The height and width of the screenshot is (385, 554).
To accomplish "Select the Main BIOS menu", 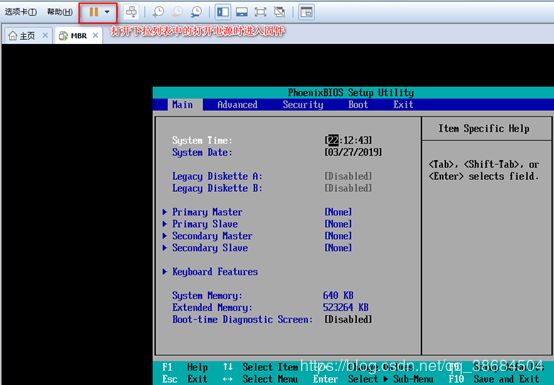I will 182,105.
